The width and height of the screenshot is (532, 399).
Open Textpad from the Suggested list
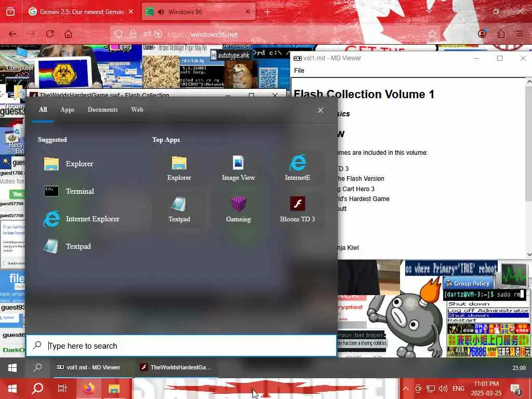68,246
